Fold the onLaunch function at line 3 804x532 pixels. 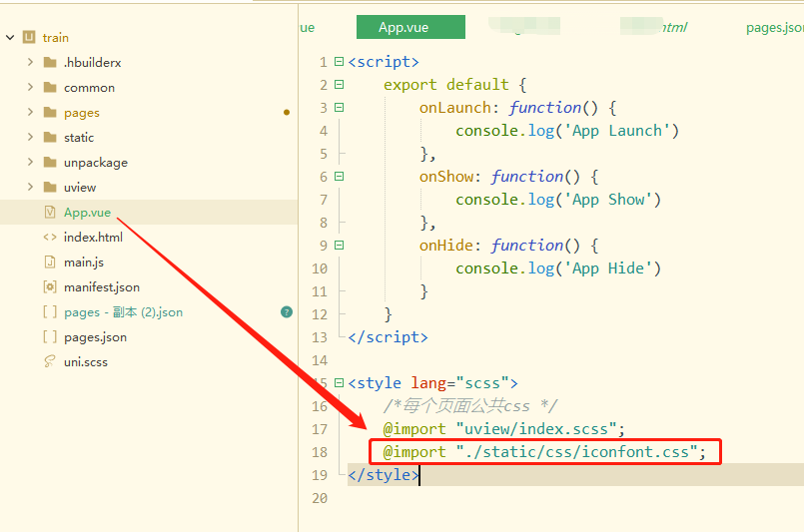(339, 107)
